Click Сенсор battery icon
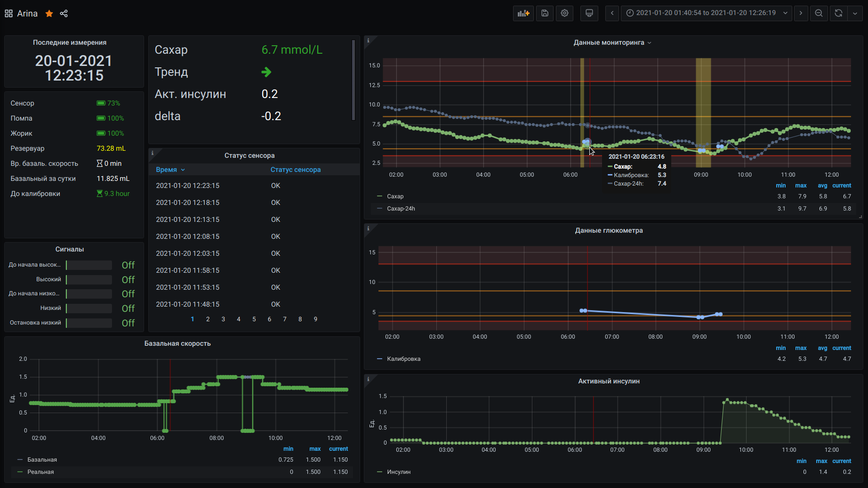The height and width of the screenshot is (488, 868). [101, 103]
